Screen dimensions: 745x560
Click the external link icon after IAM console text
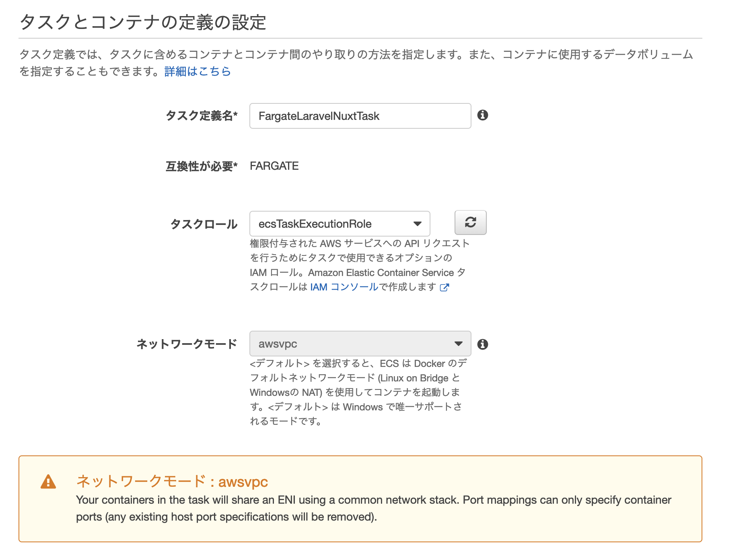tap(445, 287)
